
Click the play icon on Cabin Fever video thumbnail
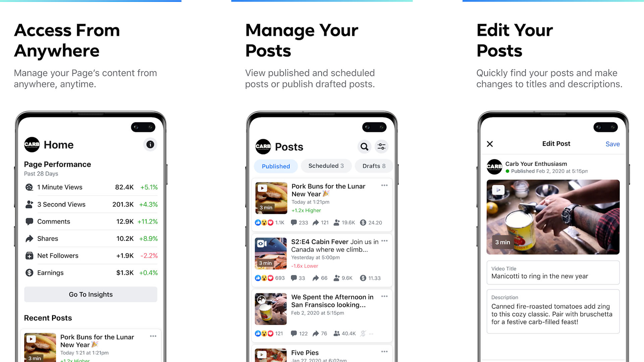261,243
